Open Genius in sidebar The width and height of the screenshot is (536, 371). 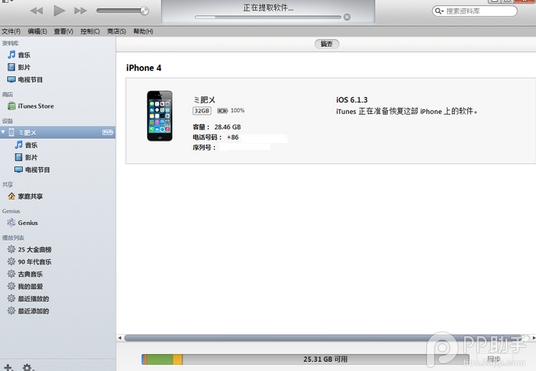(23, 223)
